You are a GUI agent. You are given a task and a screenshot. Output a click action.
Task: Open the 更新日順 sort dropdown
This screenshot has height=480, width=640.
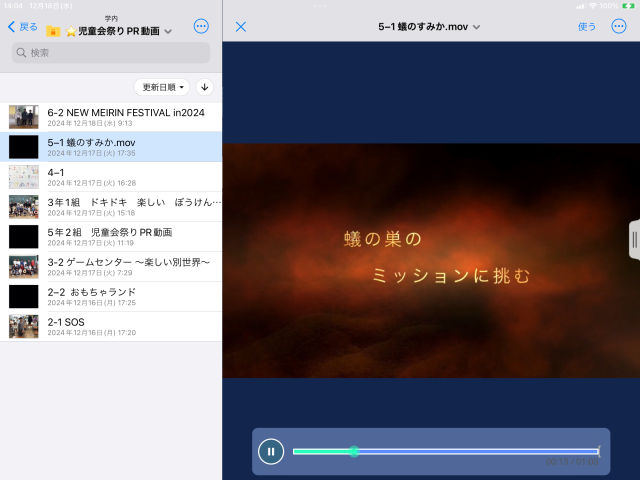[162, 87]
